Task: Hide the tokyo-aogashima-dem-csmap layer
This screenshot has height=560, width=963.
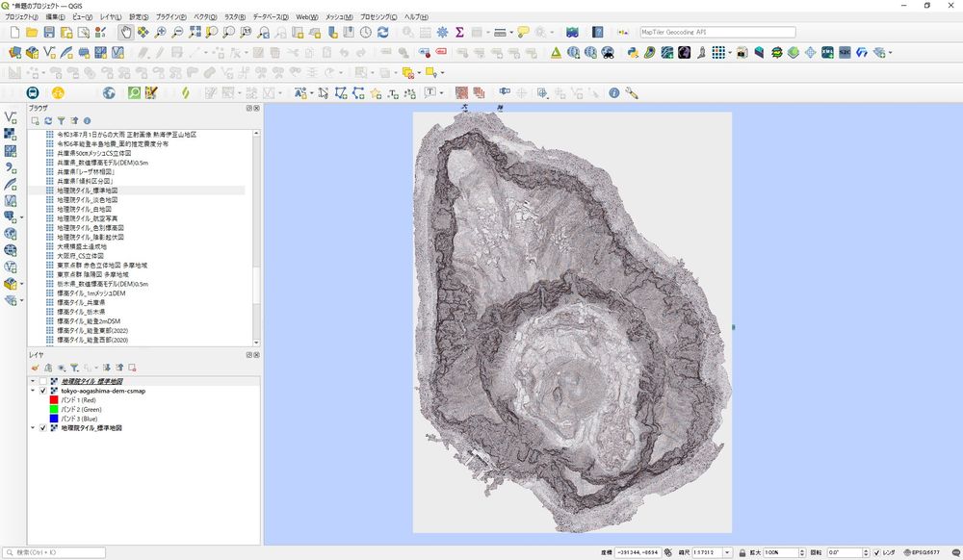Action: 42,392
